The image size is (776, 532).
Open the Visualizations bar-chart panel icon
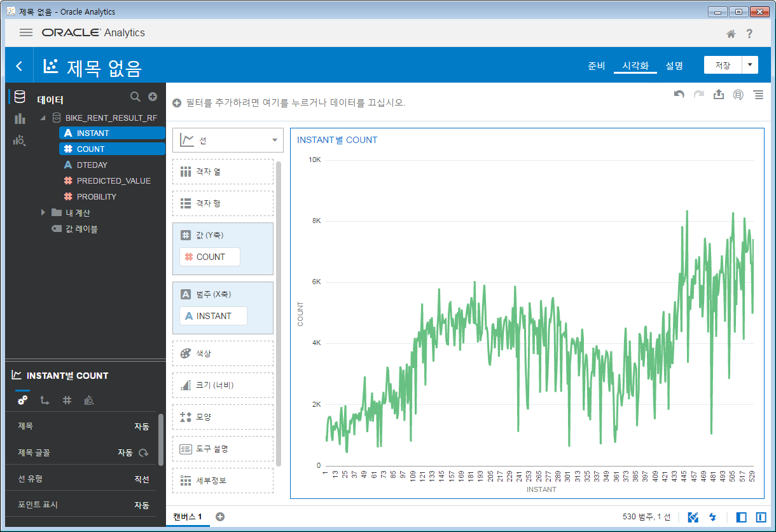pos(20,118)
